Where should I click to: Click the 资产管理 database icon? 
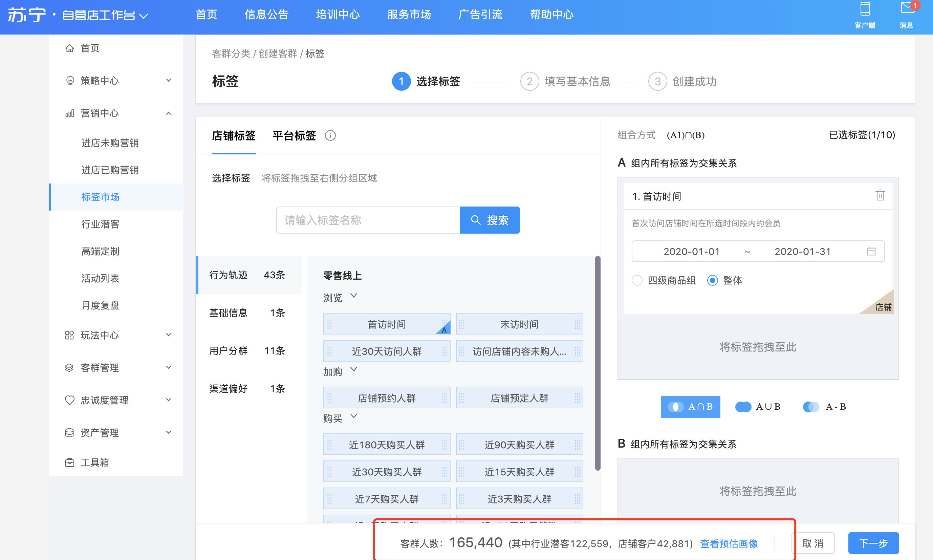[69, 432]
